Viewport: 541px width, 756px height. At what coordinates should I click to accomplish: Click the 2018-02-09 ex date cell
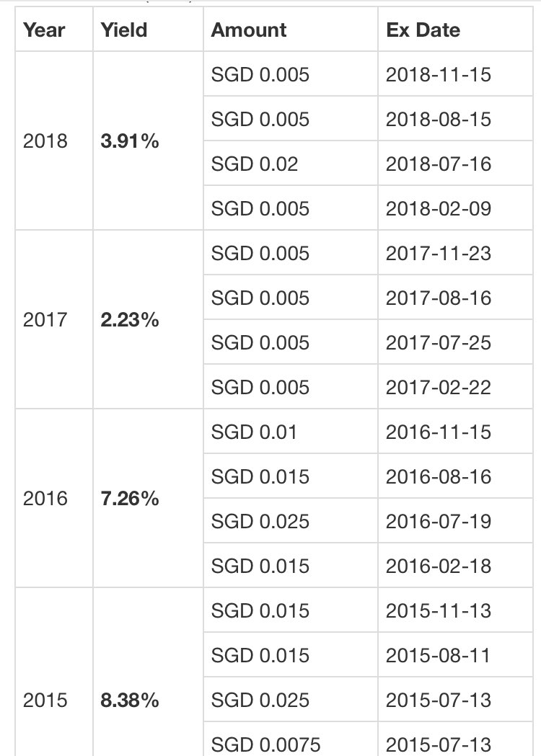point(439,209)
